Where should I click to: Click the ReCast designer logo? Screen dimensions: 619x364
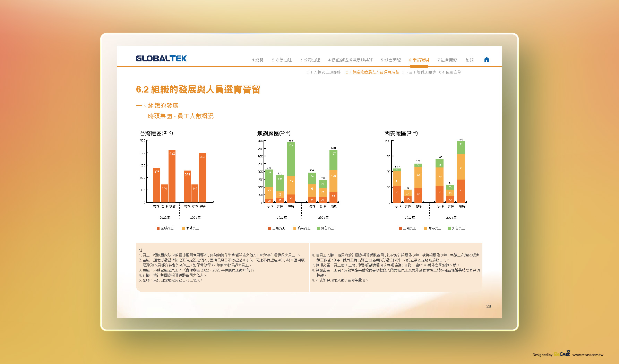tap(562, 354)
